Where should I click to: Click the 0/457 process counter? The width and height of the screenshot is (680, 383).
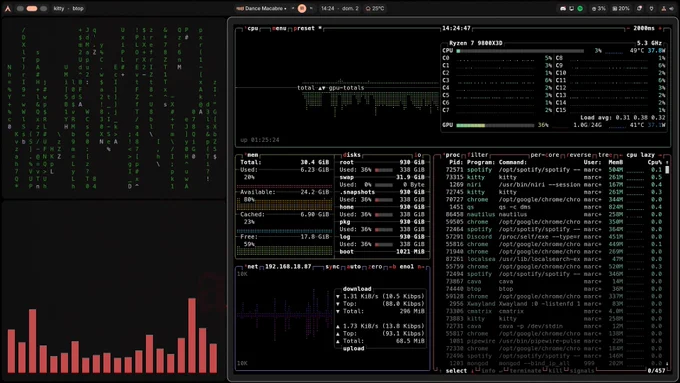pyautogui.click(x=656, y=371)
